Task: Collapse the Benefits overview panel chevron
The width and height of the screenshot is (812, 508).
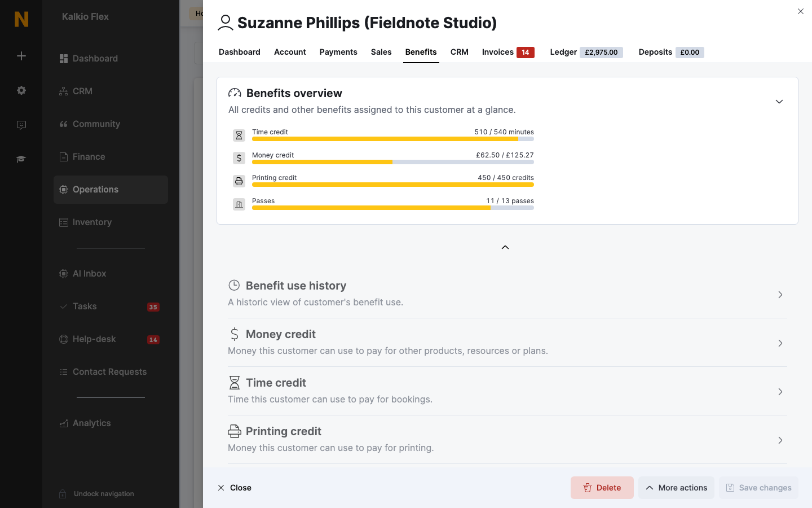Action: click(779, 102)
